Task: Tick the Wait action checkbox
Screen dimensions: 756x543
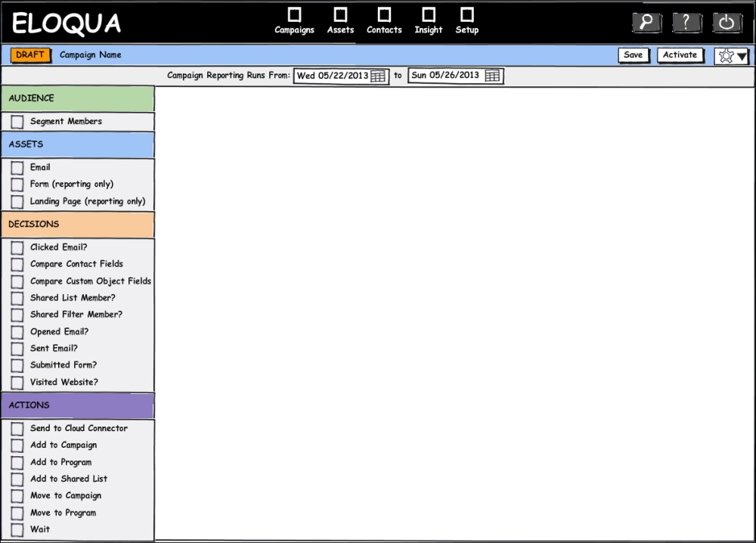Action: 17,530
